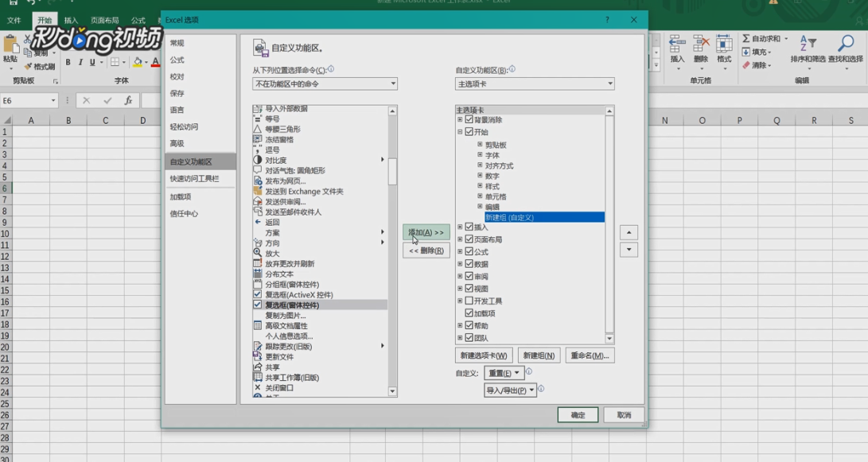Click the 添加(A) button to add command

click(x=426, y=231)
